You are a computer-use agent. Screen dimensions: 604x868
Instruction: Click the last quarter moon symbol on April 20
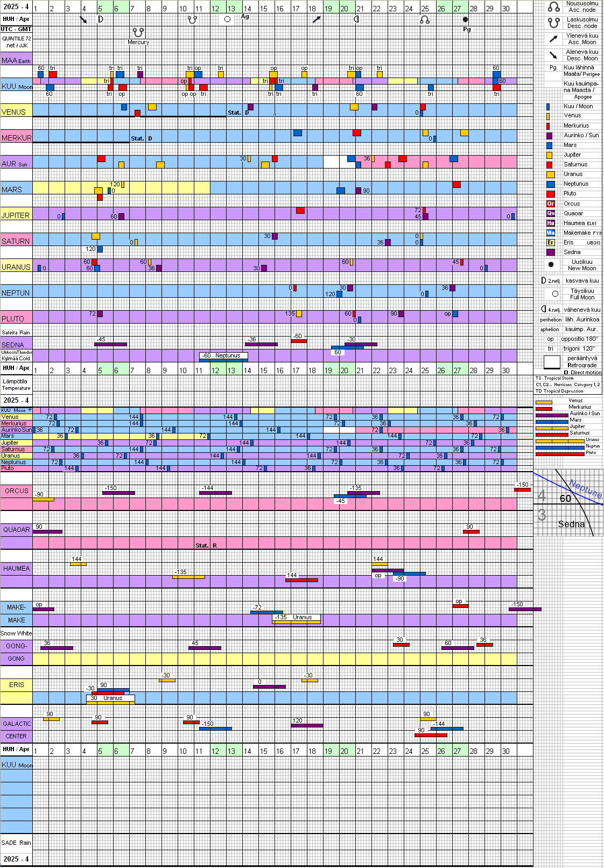click(x=356, y=19)
